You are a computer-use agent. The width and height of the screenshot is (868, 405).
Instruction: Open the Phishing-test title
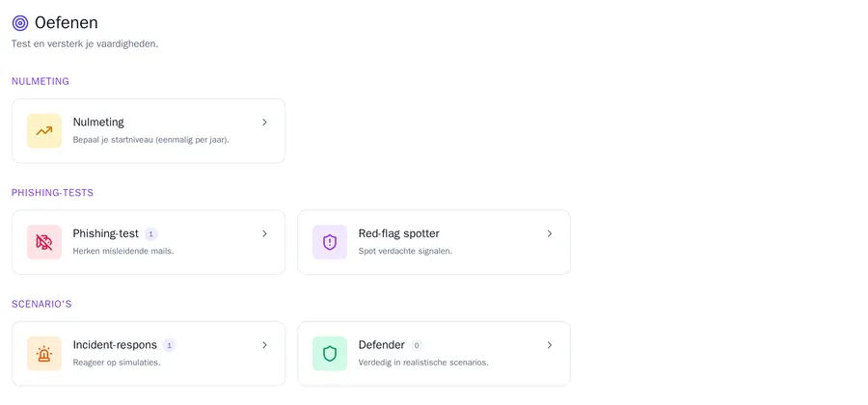(x=106, y=233)
